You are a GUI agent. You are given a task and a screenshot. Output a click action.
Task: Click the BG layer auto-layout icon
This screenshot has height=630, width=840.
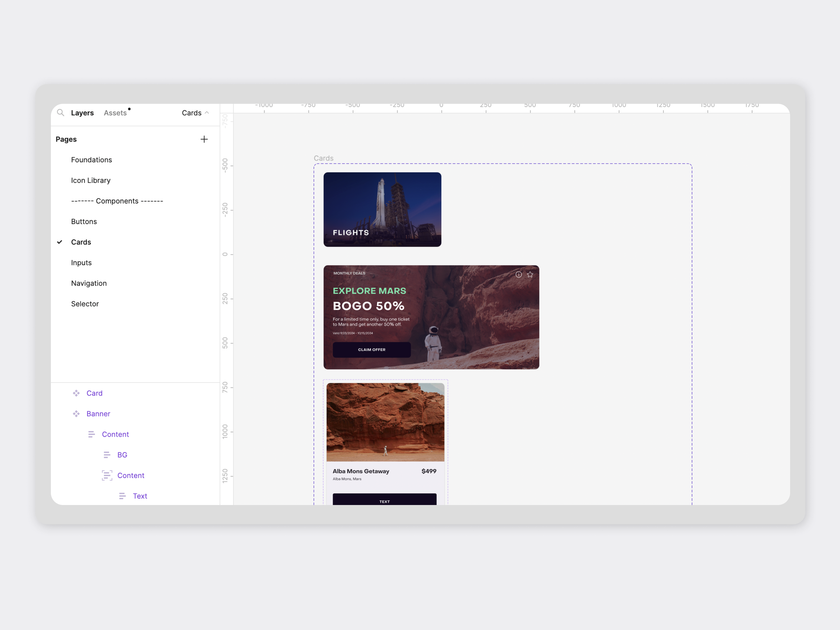[107, 455]
